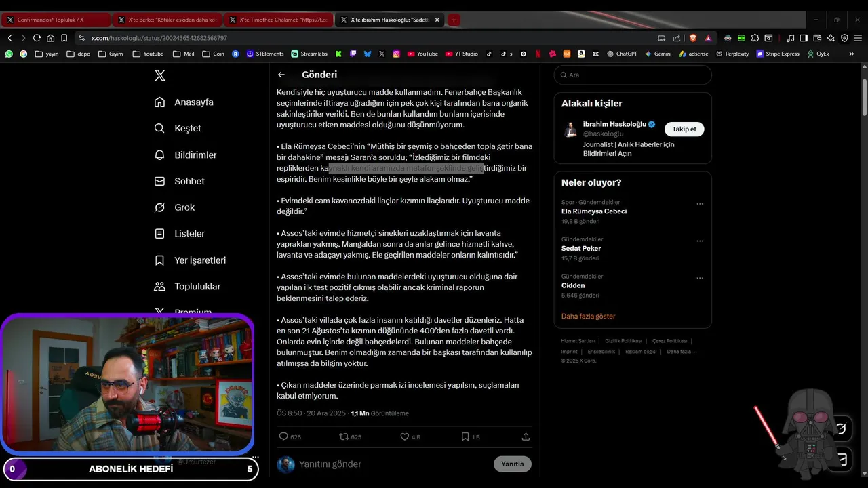This screenshot has width=868, height=488.
Task: Open the Cidden trending topic
Action: click(x=573, y=285)
